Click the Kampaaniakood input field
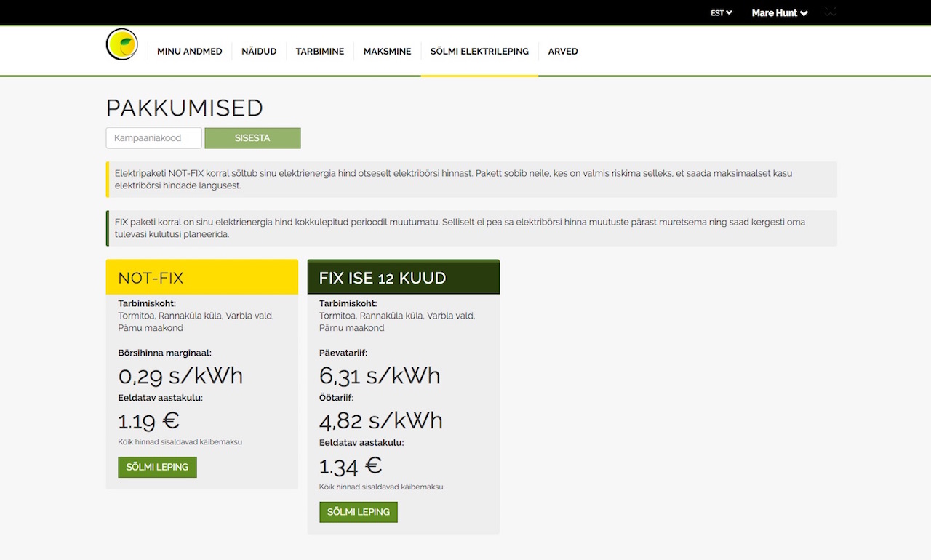 click(x=153, y=137)
